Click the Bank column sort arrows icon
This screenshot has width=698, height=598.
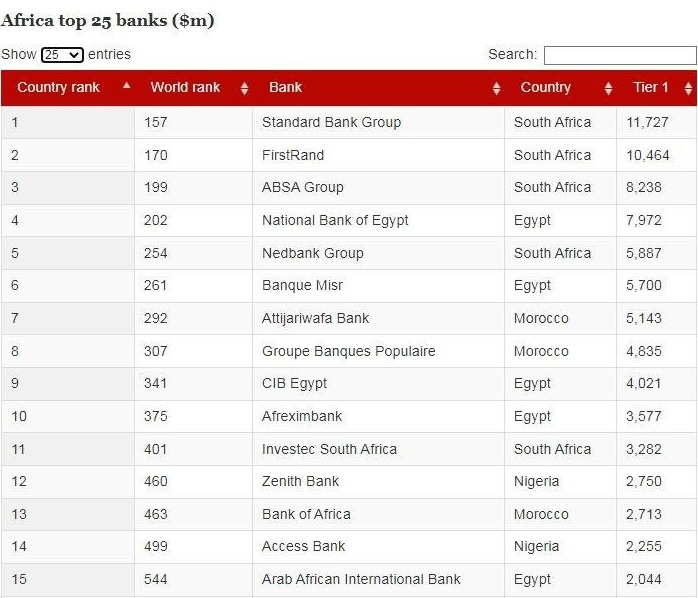tap(497, 88)
